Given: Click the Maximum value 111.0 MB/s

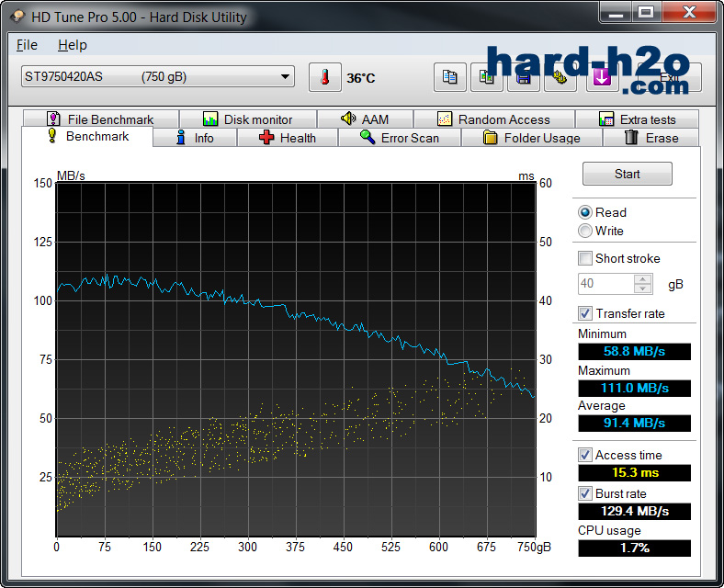Looking at the screenshot, I should tap(635, 388).
